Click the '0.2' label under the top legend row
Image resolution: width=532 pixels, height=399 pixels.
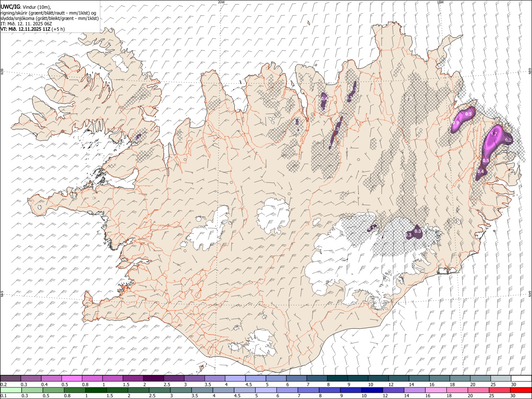click(3, 384)
